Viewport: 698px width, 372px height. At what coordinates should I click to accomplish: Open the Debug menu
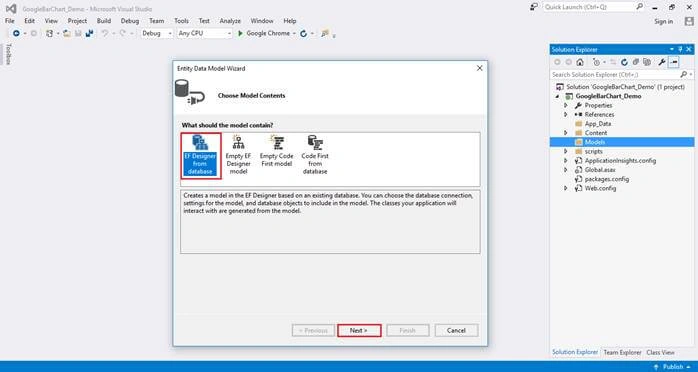pos(130,21)
